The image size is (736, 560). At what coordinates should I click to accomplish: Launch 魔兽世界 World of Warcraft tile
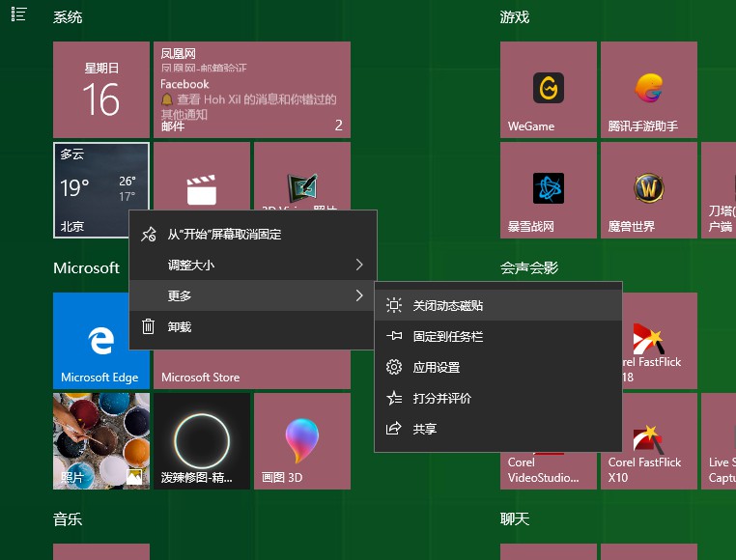coord(649,190)
